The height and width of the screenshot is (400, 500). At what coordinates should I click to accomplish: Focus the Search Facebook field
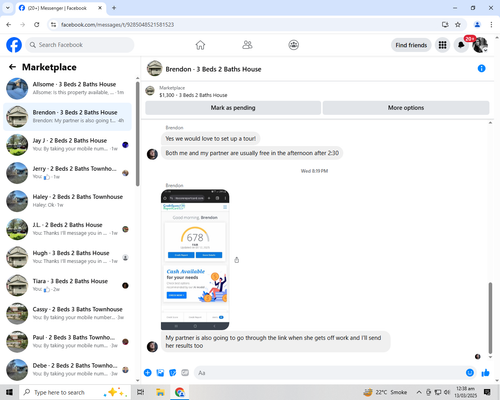[80, 45]
